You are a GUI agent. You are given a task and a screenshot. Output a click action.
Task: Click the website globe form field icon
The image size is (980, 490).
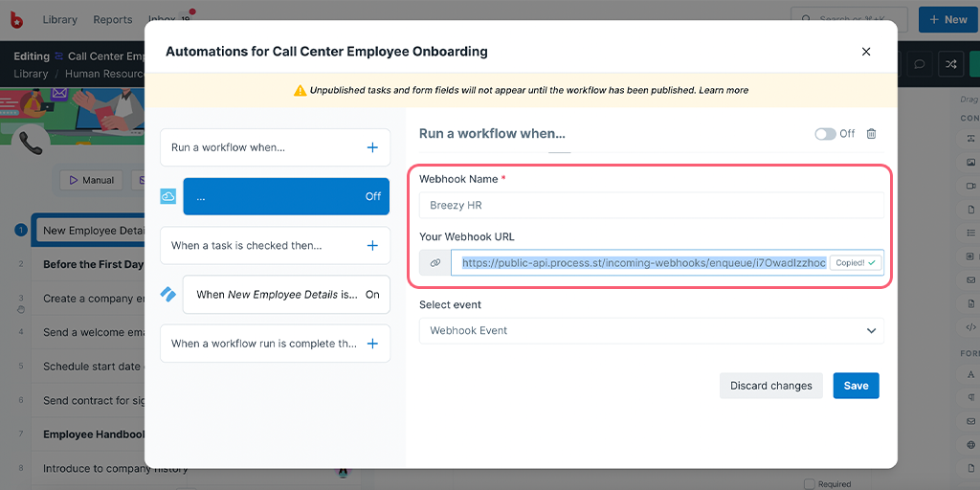[x=970, y=444]
